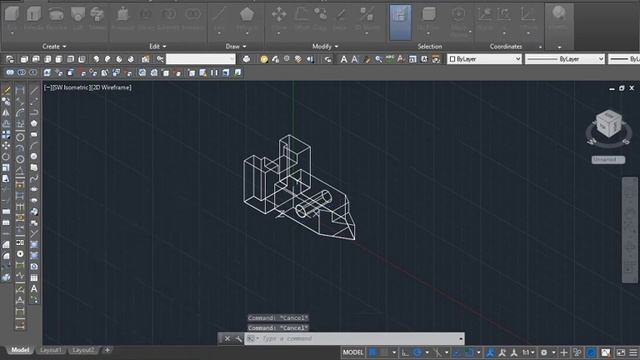Screen dimensions: 640x360
Task: Click the camera view icon in View toolbar
Action: 145,59
